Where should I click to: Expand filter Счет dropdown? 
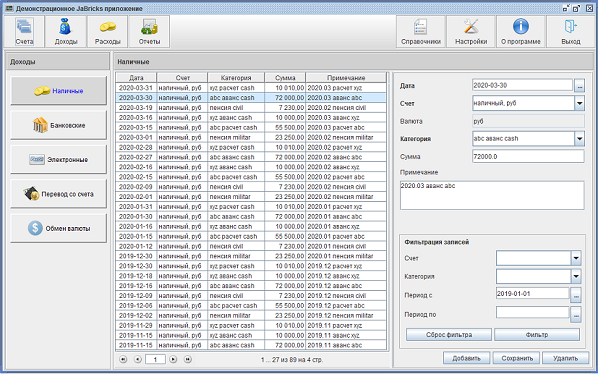coord(576,258)
